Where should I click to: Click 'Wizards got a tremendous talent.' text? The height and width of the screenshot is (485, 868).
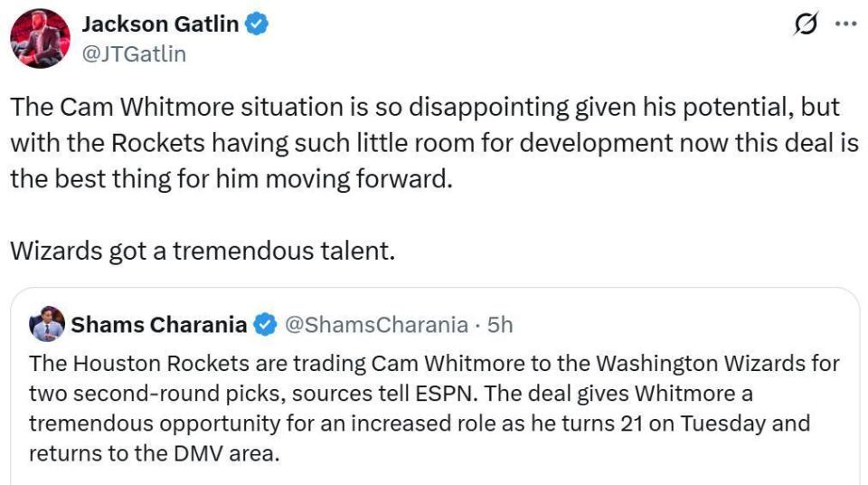(203, 251)
